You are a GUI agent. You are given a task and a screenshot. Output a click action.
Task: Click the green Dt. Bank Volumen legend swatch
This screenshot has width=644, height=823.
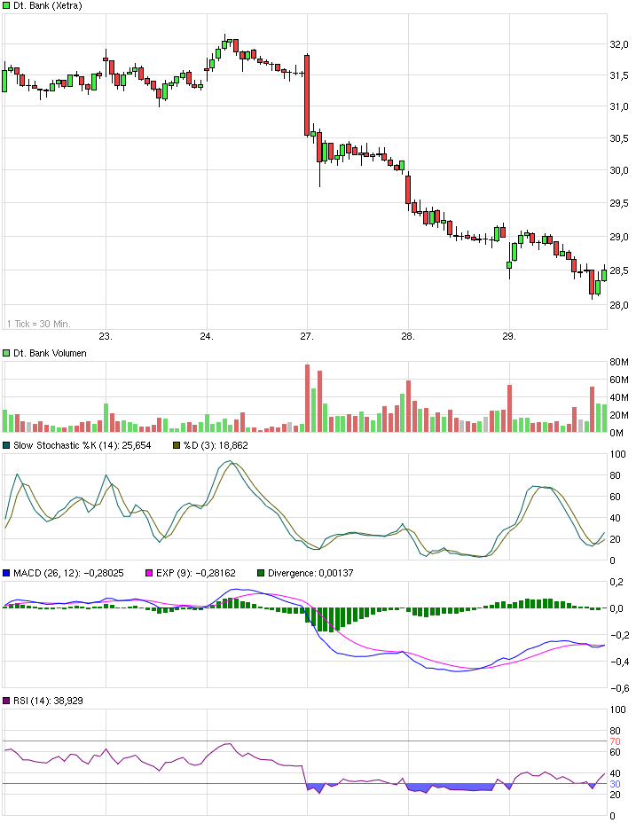click(x=6, y=353)
